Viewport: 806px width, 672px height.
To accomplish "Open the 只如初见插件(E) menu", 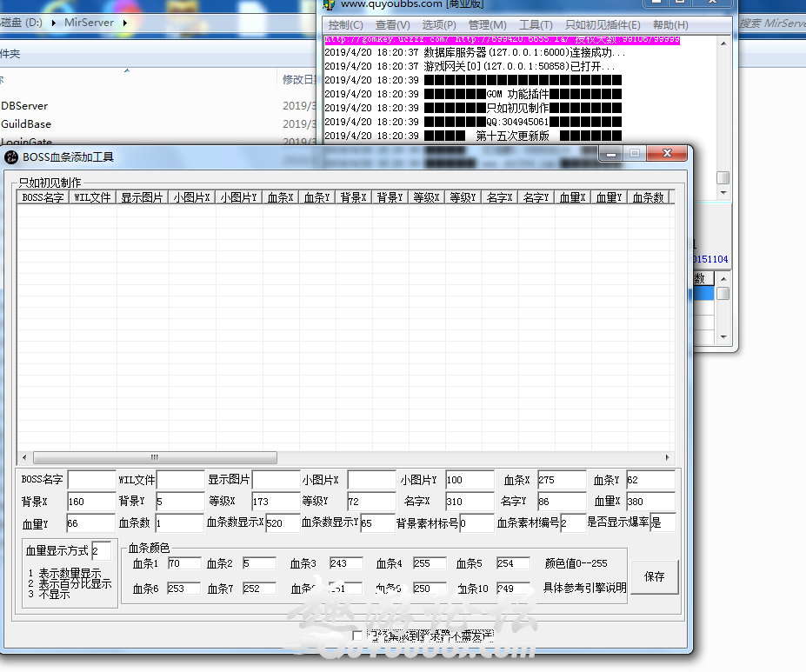I will pos(603,24).
